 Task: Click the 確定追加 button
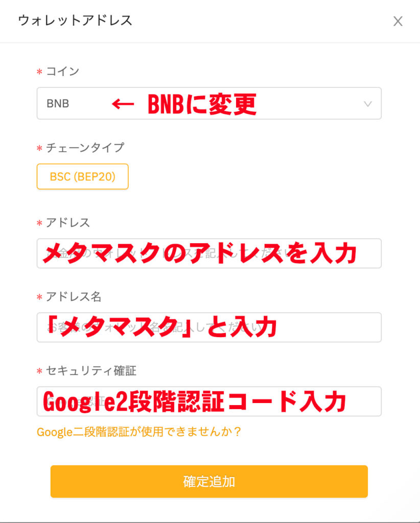tap(209, 482)
